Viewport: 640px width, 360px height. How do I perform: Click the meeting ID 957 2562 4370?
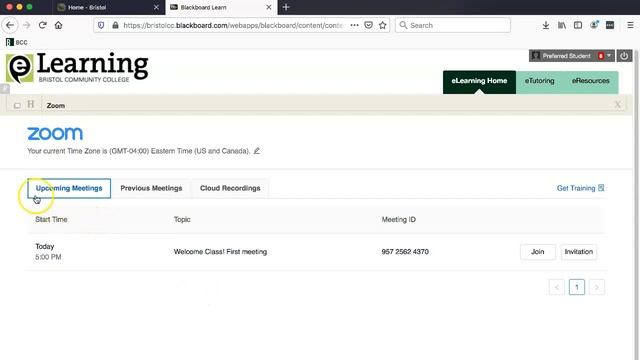pos(405,252)
